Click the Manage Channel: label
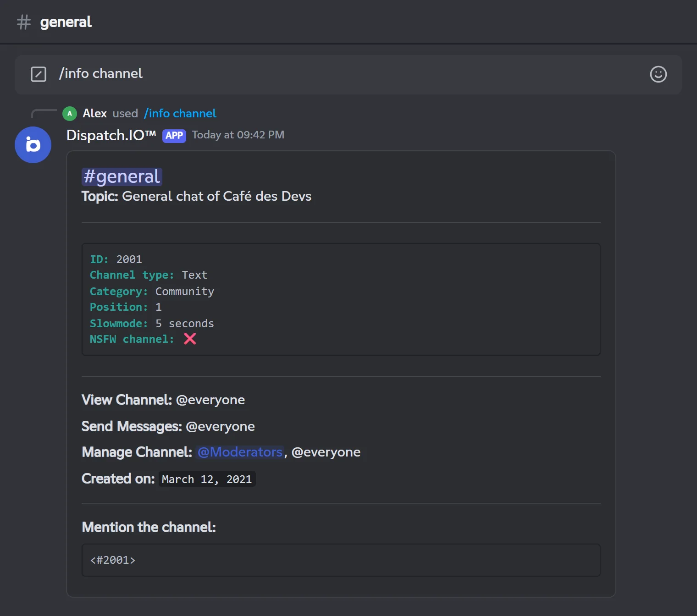The width and height of the screenshot is (697, 616). tap(137, 452)
